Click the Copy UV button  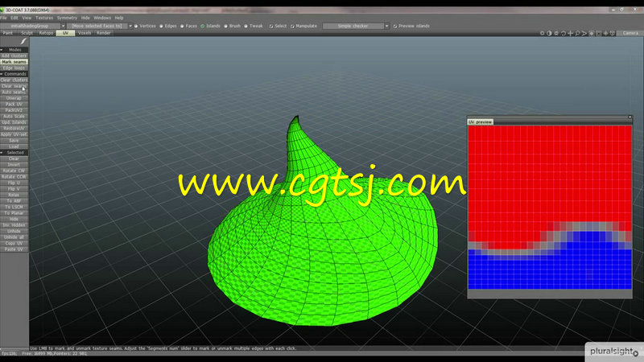point(14,243)
